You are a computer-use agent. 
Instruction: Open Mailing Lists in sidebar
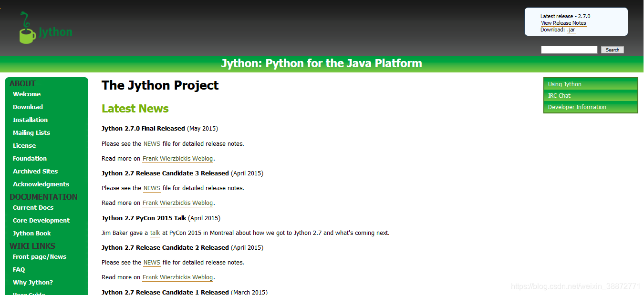tap(31, 133)
